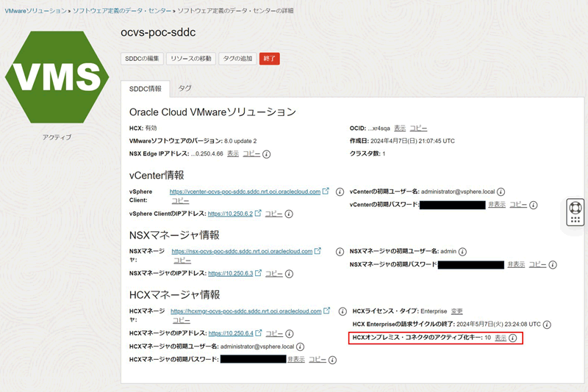Screen dimensions: 588x392
Task: Go to ソフトウェア定義のデータ・センター breadcrumb
Action: [x=122, y=11]
